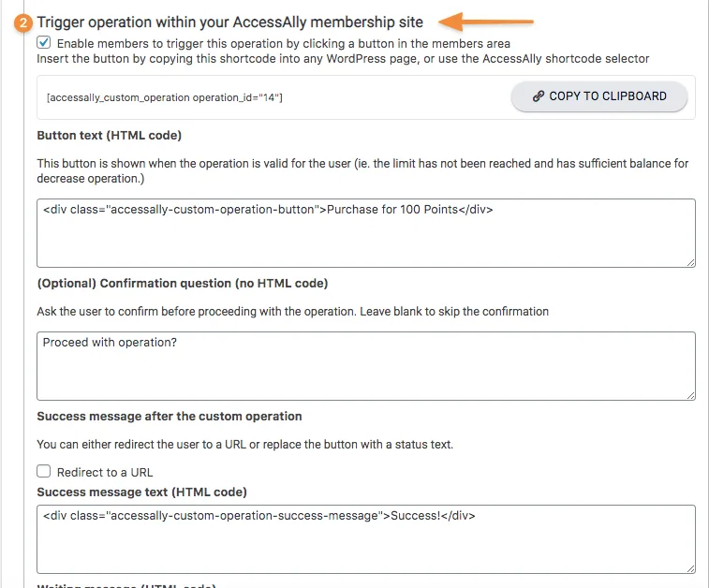Click the Success message textarea resize handle
709x588 pixels.
pos(690,567)
